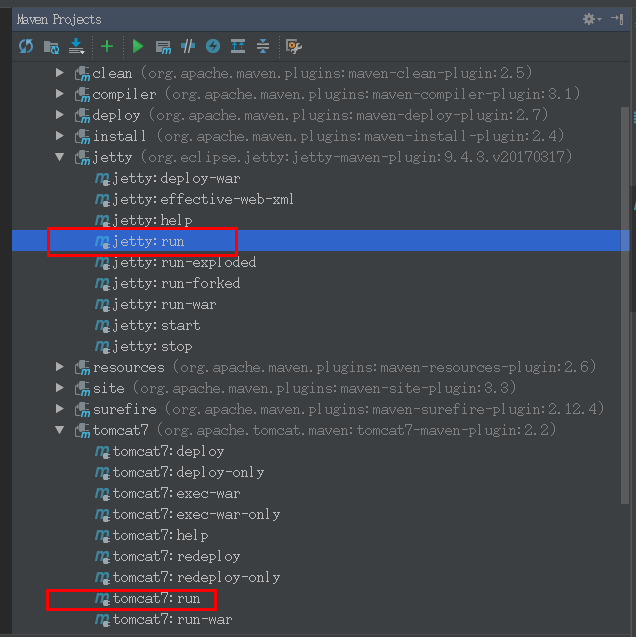Click the install plugin label
This screenshot has width=636, height=637.
coord(119,136)
